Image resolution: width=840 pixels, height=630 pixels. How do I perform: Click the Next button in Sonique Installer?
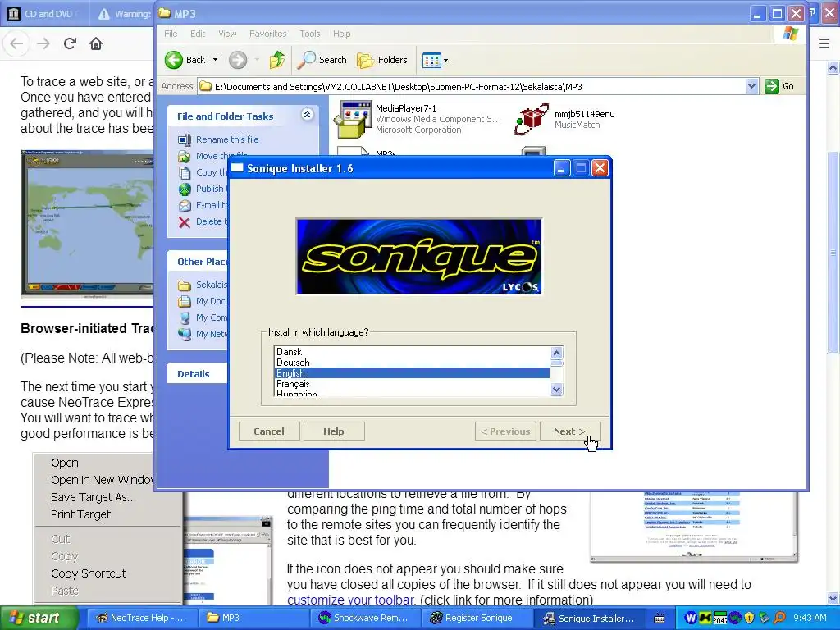pyautogui.click(x=570, y=431)
